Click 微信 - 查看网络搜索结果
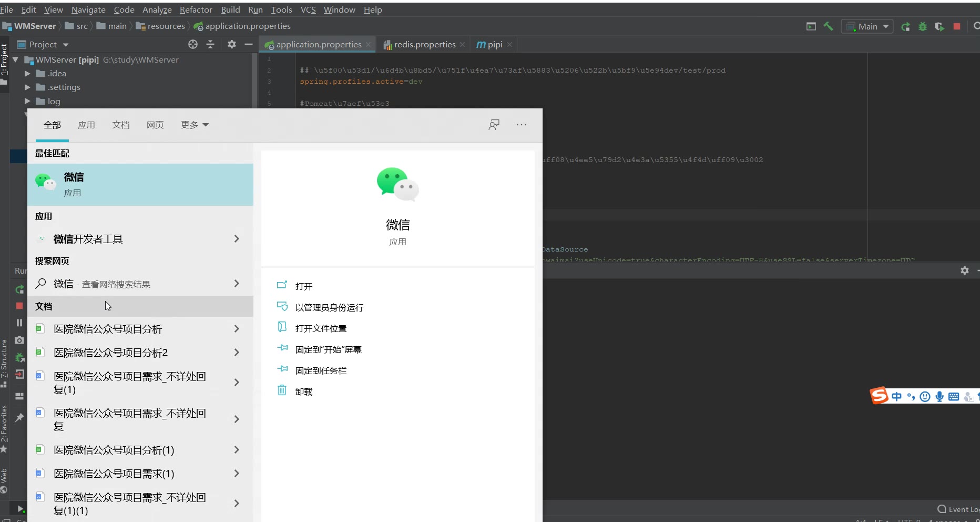Screen dimensions: 980x522 click(140, 284)
